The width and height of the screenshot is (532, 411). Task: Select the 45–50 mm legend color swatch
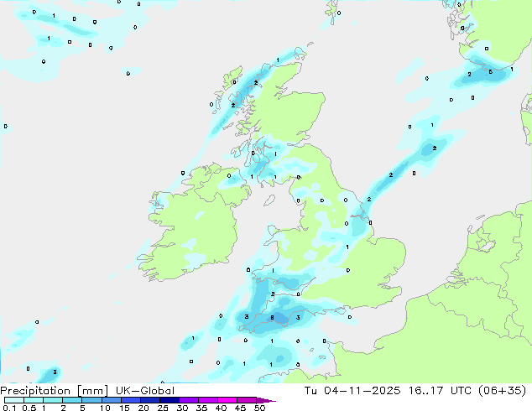(247, 400)
